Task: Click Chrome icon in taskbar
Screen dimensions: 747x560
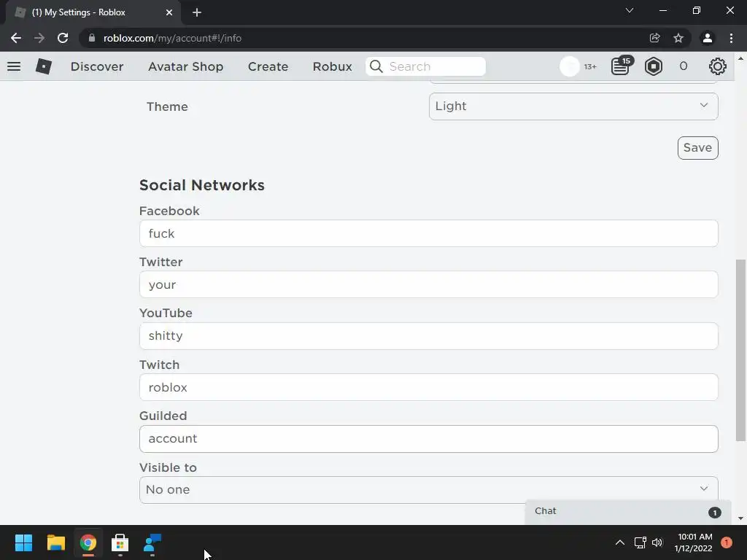Action: [x=88, y=542]
